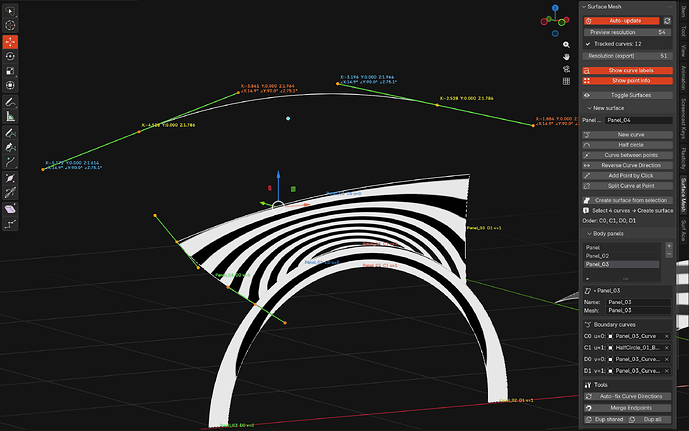Select the Select Box tool
This screenshot has width=689, height=431.
click(x=10, y=11)
